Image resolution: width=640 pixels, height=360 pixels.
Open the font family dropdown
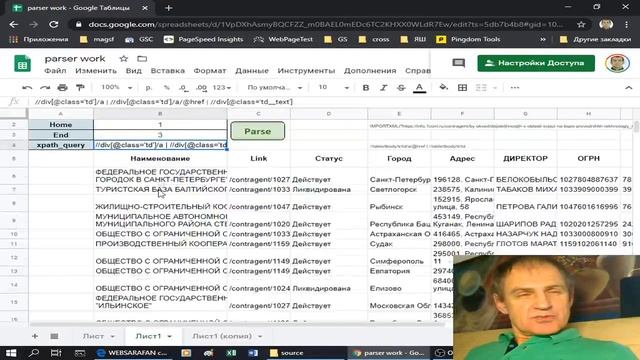tap(274, 88)
